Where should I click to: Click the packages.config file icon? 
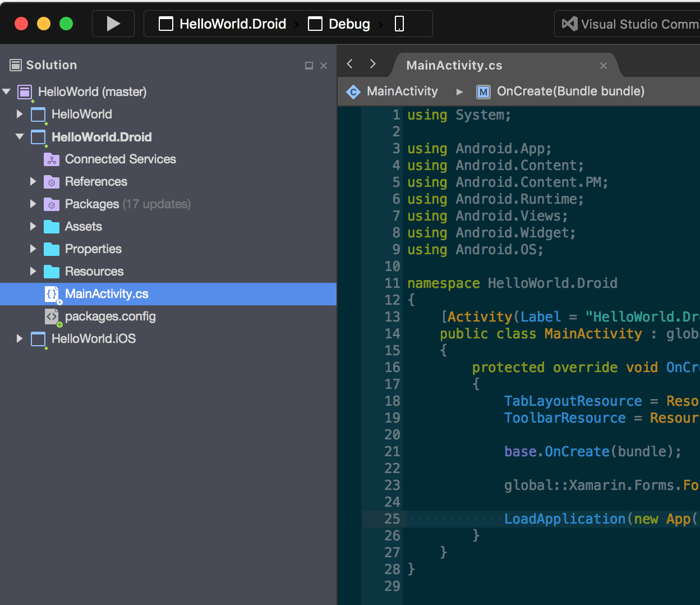coord(52,316)
